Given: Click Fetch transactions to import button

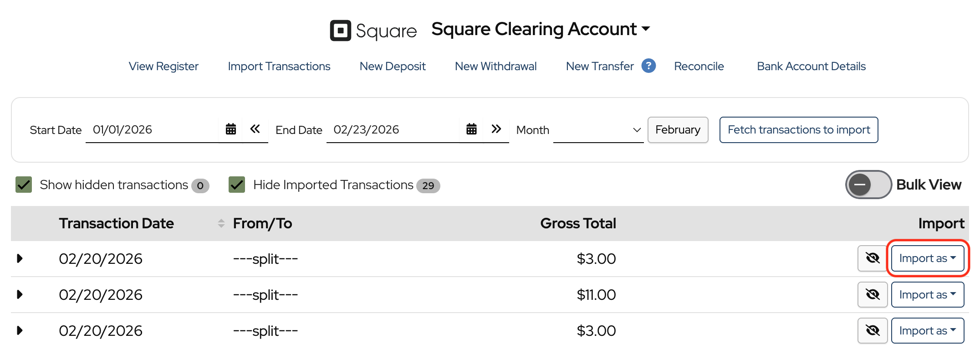Looking at the screenshot, I should pyautogui.click(x=798, y=130).
